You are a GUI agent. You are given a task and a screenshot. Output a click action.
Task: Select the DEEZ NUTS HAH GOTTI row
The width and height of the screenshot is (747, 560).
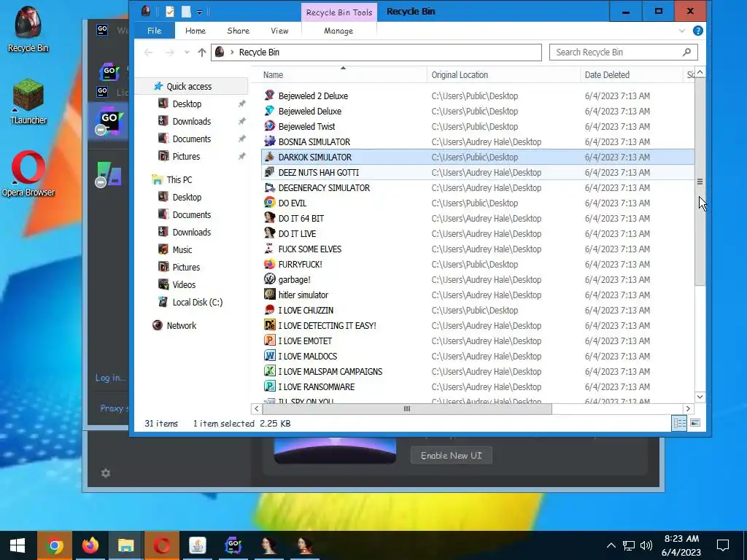tap(478, 172)
